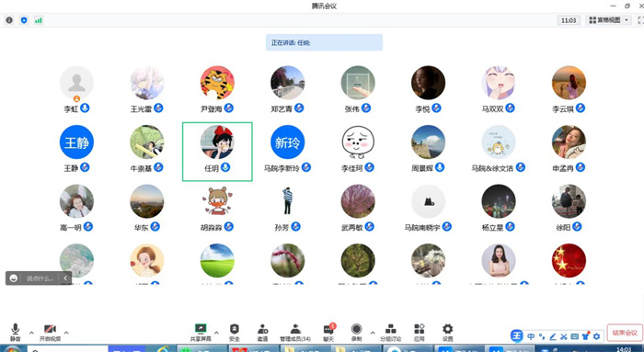Click the 结束会议 button
This screenshot has width=644, height=352.
click(625, 333)
